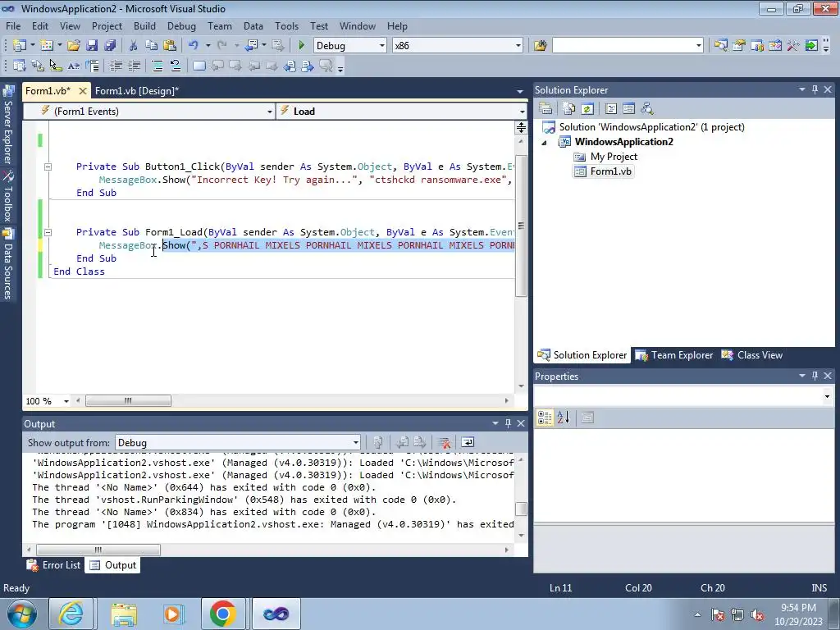840x630 pixels.
Task: Open the Tools menu
Action: pyautogui.click(x=286, y=25)
